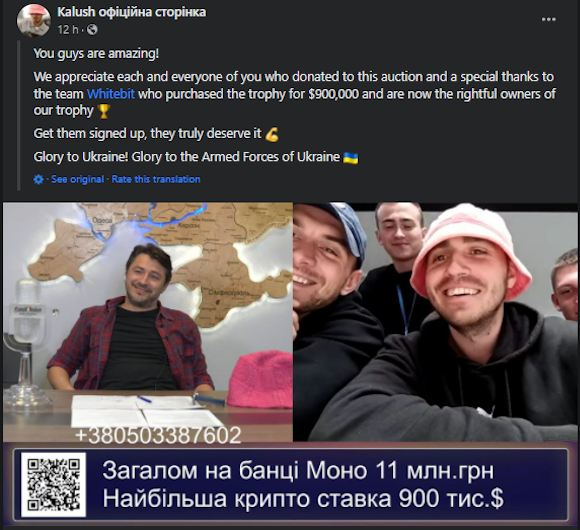Click See original to show untranslated text
Screen dimensions: 580x530
click(x=77, y=179)
